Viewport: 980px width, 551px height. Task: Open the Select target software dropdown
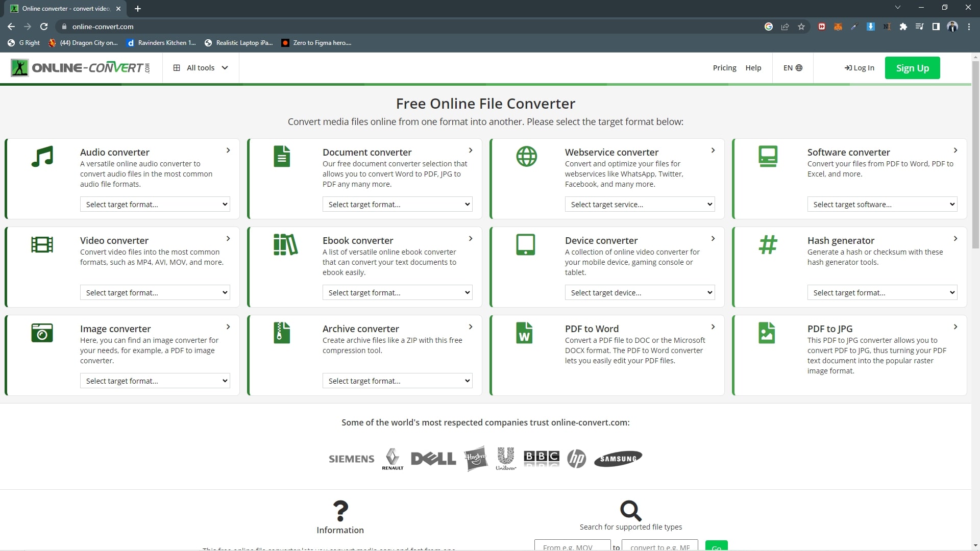(x=882, y=205)
